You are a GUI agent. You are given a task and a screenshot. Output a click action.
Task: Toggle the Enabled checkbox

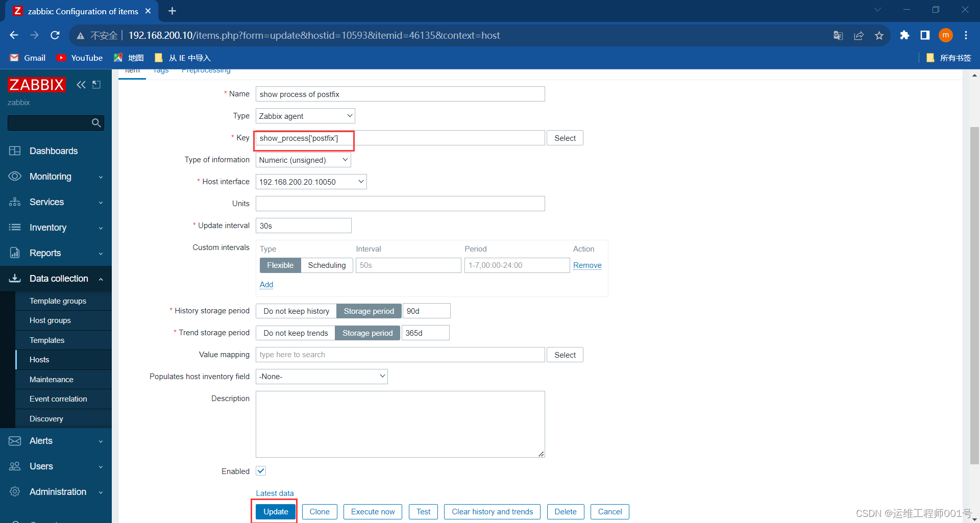click(x=261, y=471)
